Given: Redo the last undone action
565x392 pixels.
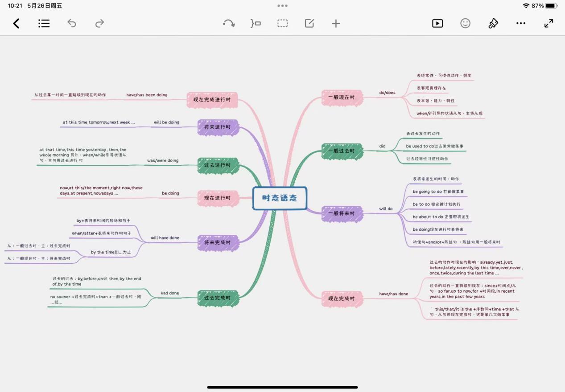Looking at the screenshot, I should pyautogui.click(x=99, y=24).
